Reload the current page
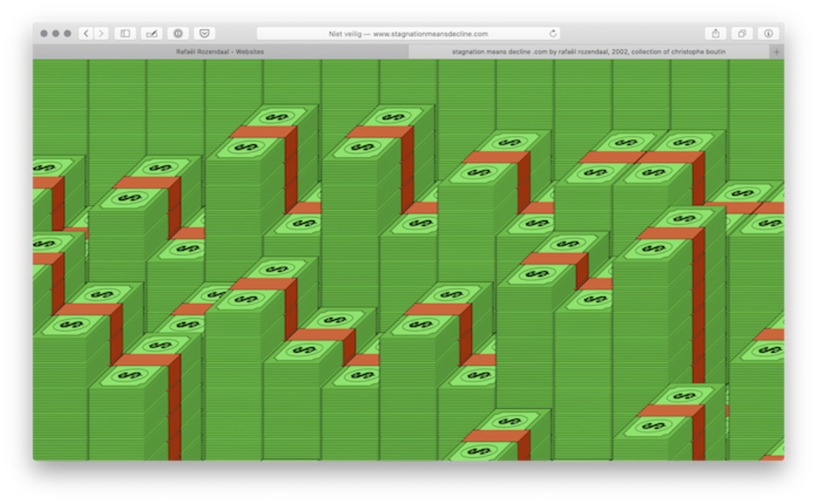 [553, 33]
